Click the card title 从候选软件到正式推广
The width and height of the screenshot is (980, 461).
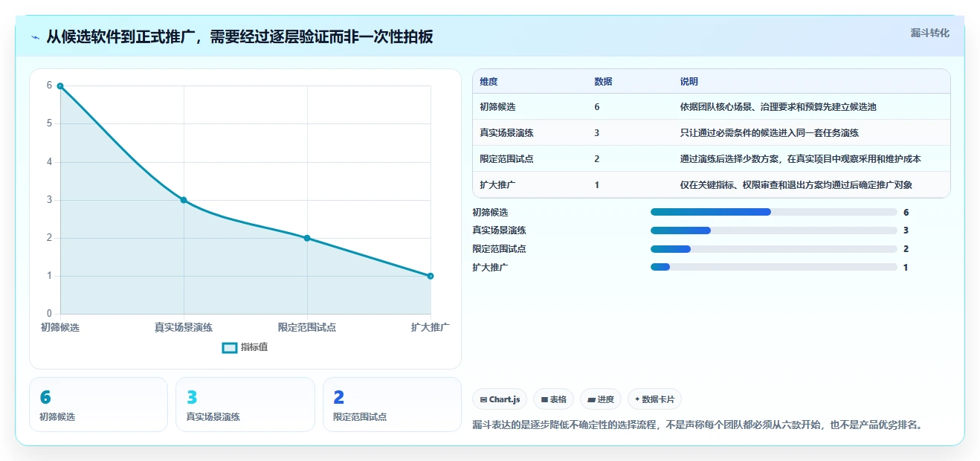tap(239, 37)
